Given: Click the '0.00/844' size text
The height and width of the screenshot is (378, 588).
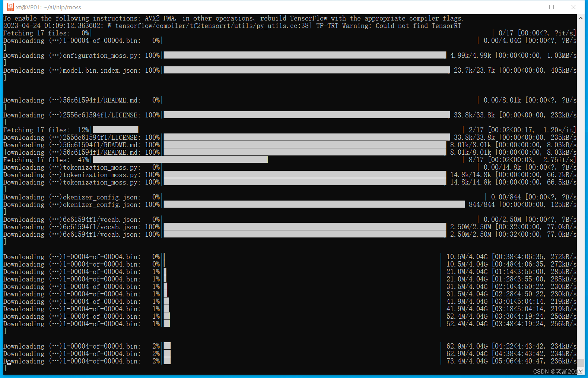Looking at the screenshot, I should coord(506,197).
